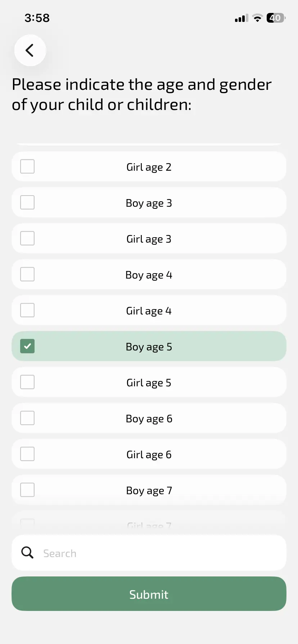298x644 pixels.
Task: Click the search magnifier icon
Action: [27, 552]
